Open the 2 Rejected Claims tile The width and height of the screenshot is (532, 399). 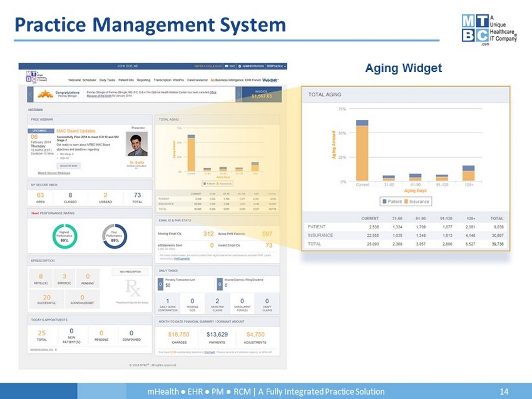tap(217, 303)
